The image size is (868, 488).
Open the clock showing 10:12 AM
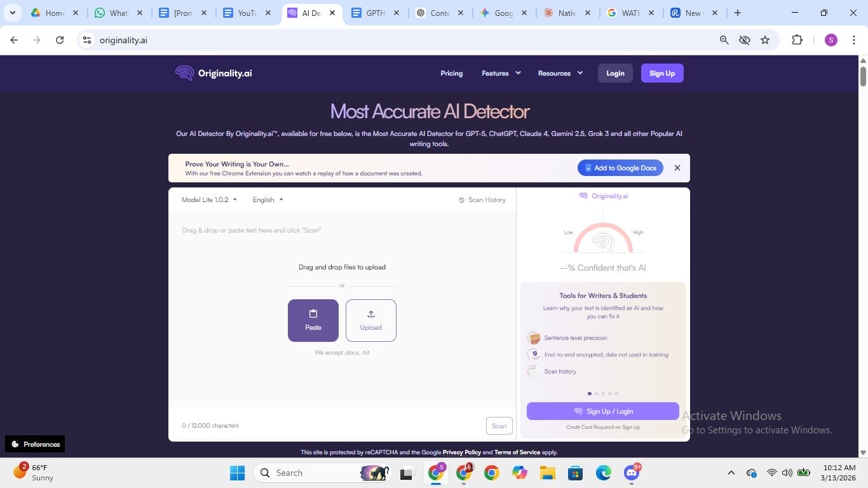pyautogui.click(x=837, y=473)
